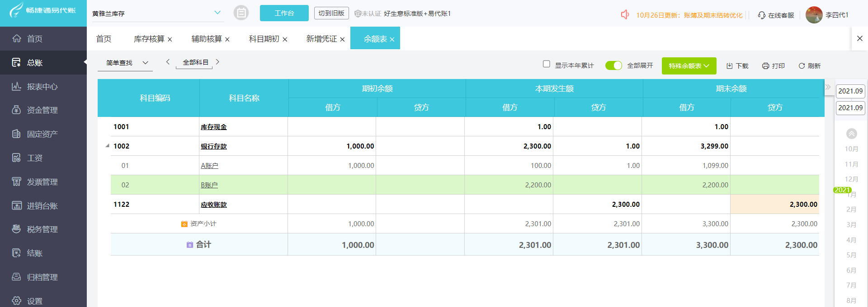Switch to the 首页 tab
This screenshot has height=307, width=868.
coord(104,39)
